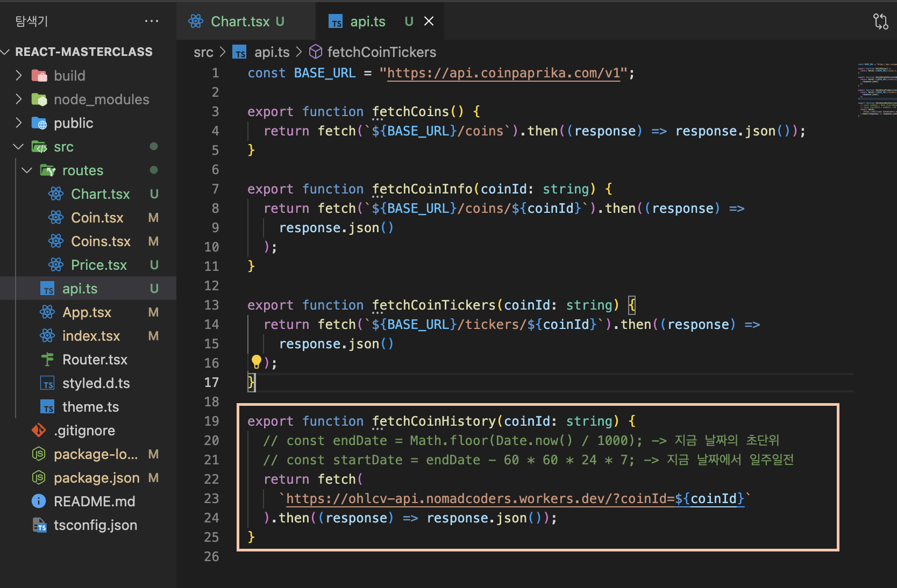Open the coinpaprika API URL link
897x588 pixels.
(x=503, y=73)
